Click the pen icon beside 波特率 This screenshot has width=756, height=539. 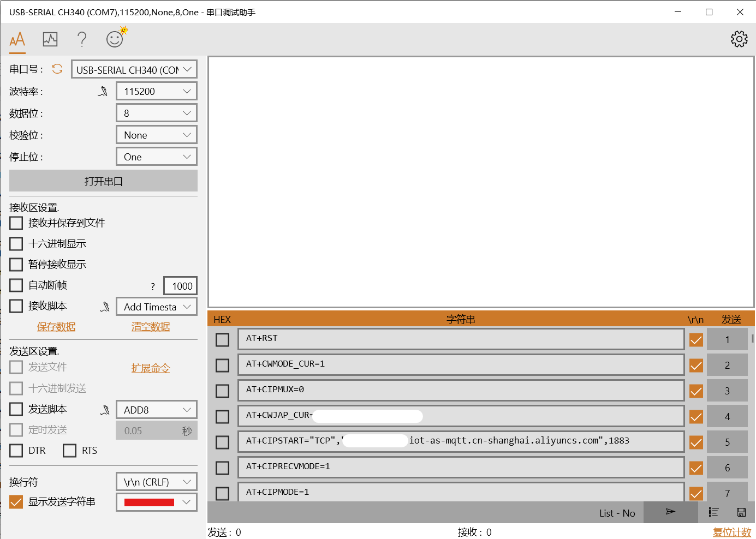coord(103,91)
